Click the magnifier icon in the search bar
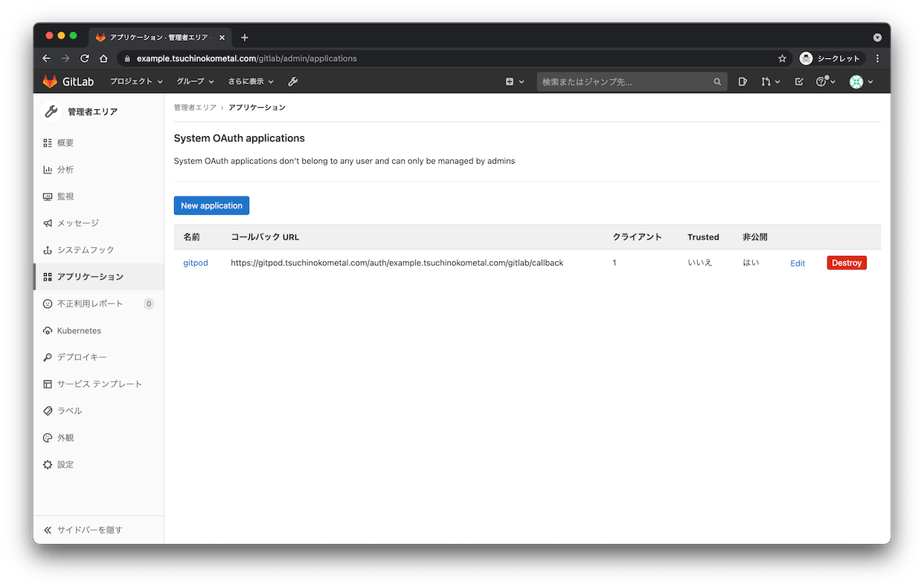The image size is (924, 588). point(716,82)
